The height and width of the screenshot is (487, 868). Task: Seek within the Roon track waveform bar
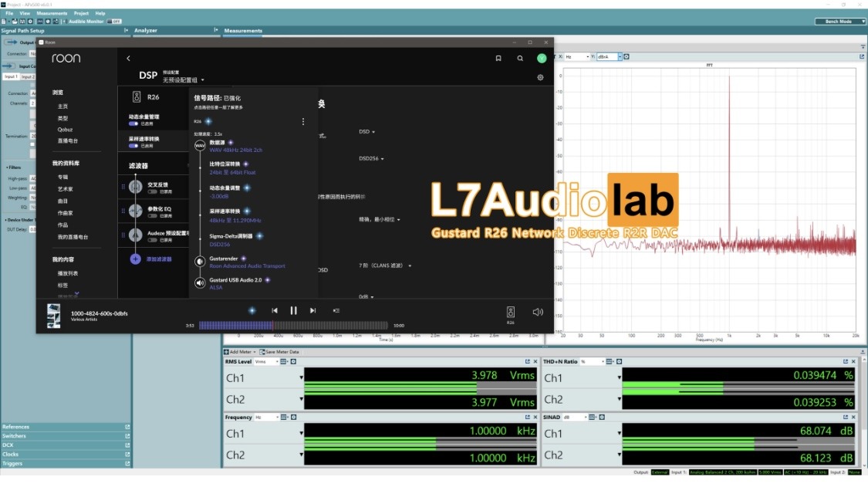[293, 325]
